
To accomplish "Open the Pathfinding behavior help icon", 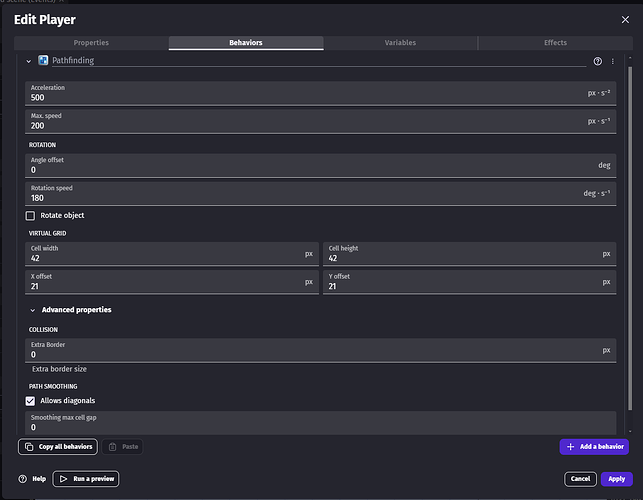I will click(598, 61).
